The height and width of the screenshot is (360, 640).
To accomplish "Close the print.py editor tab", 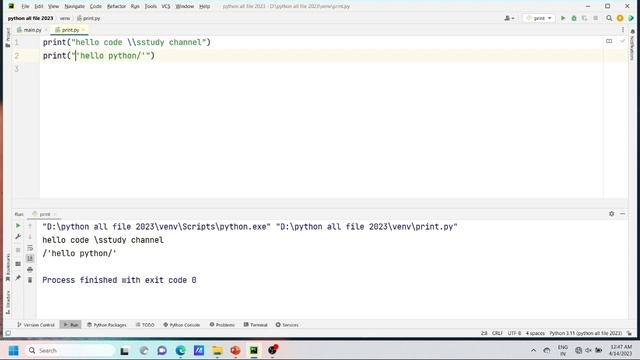I will (83, 30).
